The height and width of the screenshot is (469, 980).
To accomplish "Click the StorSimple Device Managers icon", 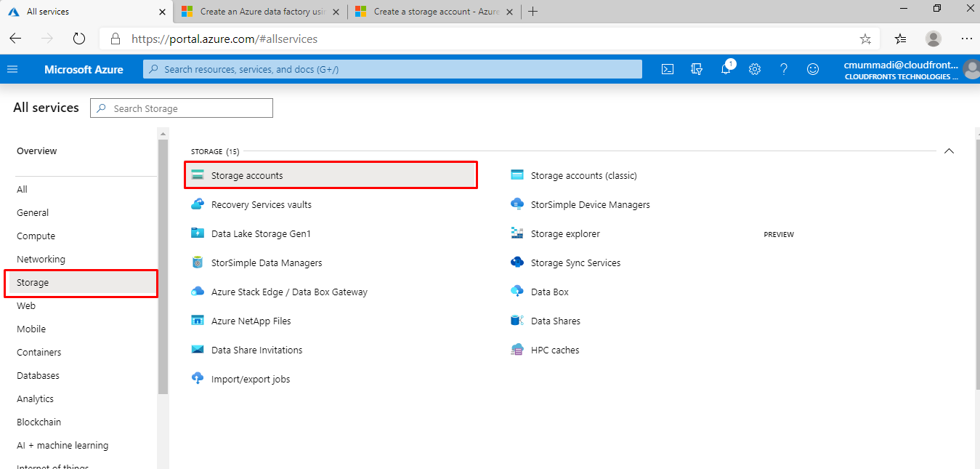I will [517, 204].
